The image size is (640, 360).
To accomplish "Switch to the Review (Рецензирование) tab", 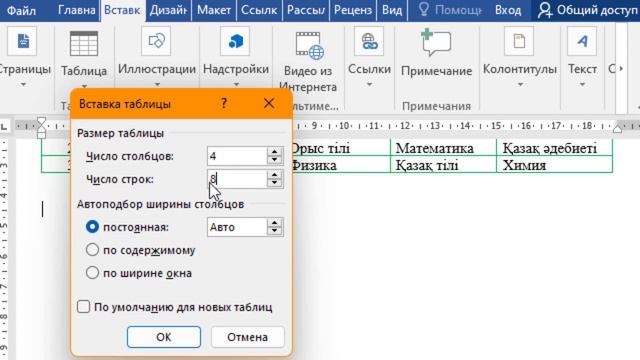I will pos(353,10).
